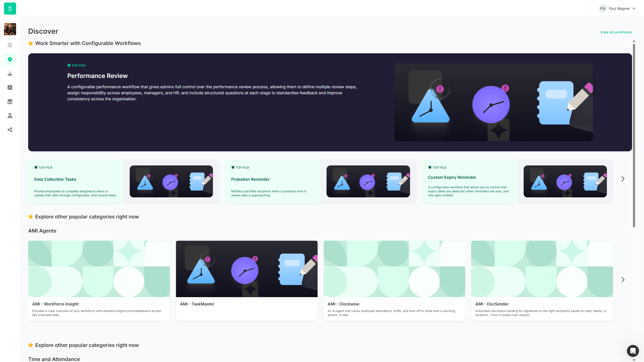Viewport: 644px width, 362px height.
Task: Click the 'Work Smarter with Configurable Workflows' heading
Action: click(x=88, y=43)
